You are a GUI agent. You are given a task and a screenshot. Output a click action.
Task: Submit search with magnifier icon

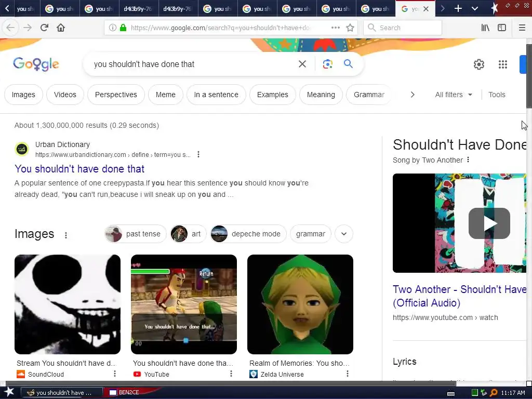click(348, 63)
